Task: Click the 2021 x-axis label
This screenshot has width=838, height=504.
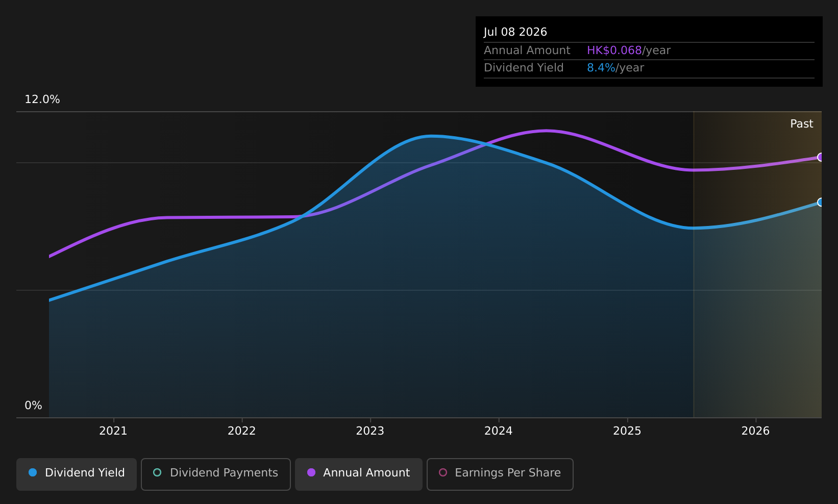Action: point(113,431)
